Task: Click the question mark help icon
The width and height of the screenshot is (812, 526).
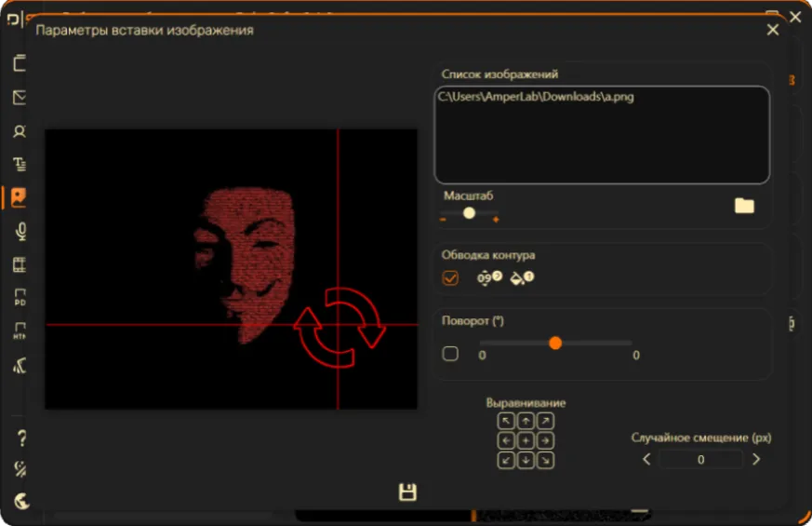Action: coord(21,438)
